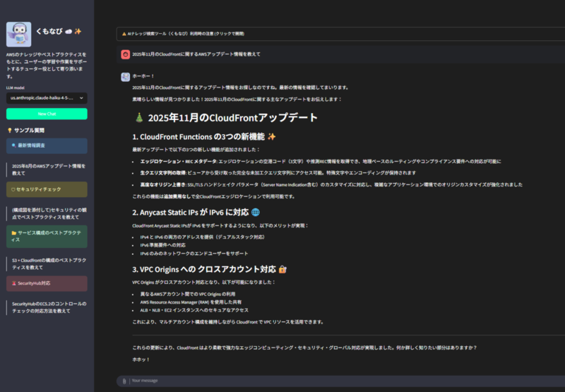Click bullet IPv6 のみのネットワークのエンドユーザーをサポート
565x392 pixels.
pyautogui.click(x=194, y=254)
